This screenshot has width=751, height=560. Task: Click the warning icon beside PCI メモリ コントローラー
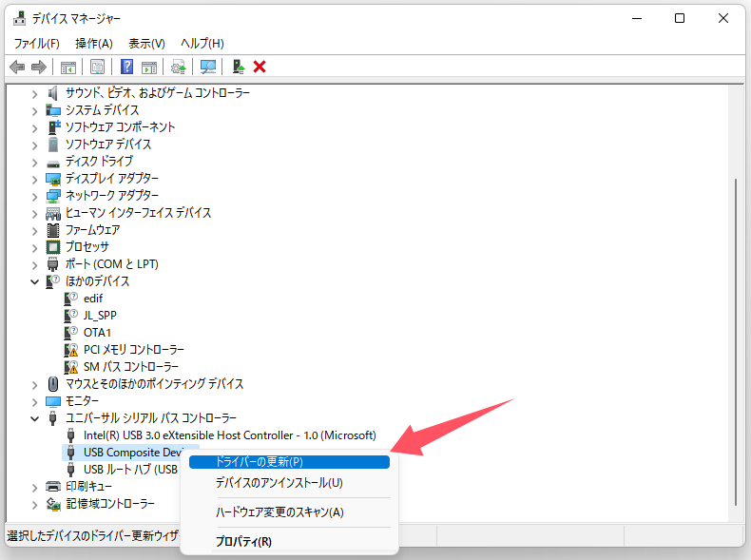(71, 350)
